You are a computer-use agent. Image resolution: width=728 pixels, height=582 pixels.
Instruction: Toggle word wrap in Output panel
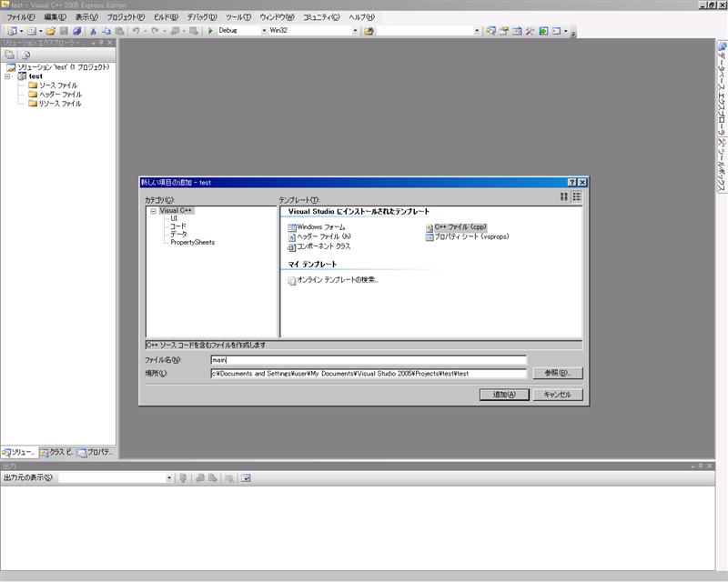[x=246, y=478]
